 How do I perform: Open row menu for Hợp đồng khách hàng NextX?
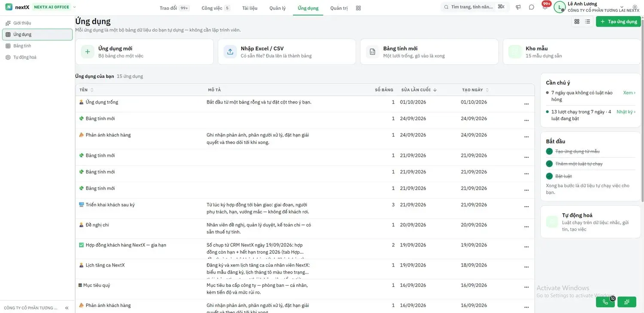pyautogui.click(x=526, y=247)
